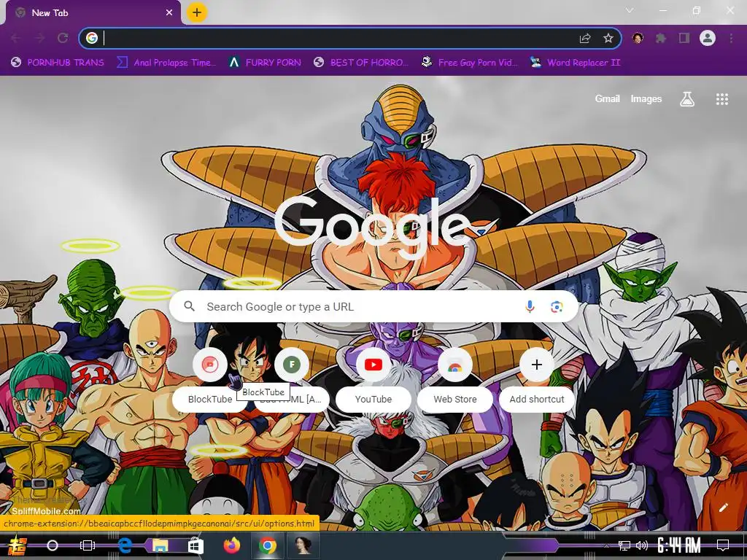
Task: Open the shortcut with green F icon
Action: (x=292, y=378)
